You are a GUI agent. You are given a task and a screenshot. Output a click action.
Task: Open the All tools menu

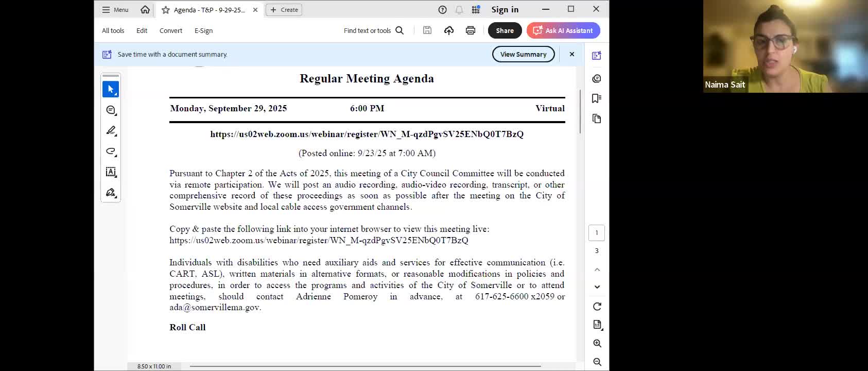point(113,30)
